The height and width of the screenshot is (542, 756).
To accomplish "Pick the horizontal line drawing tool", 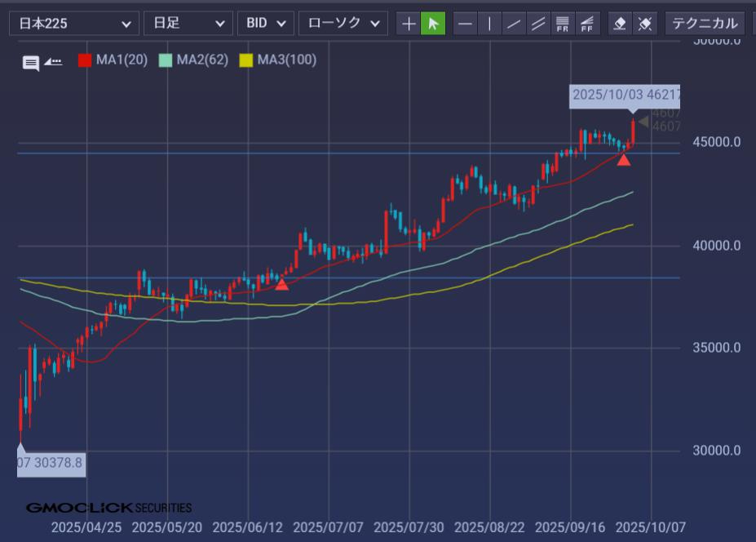I will coord(465,24).
